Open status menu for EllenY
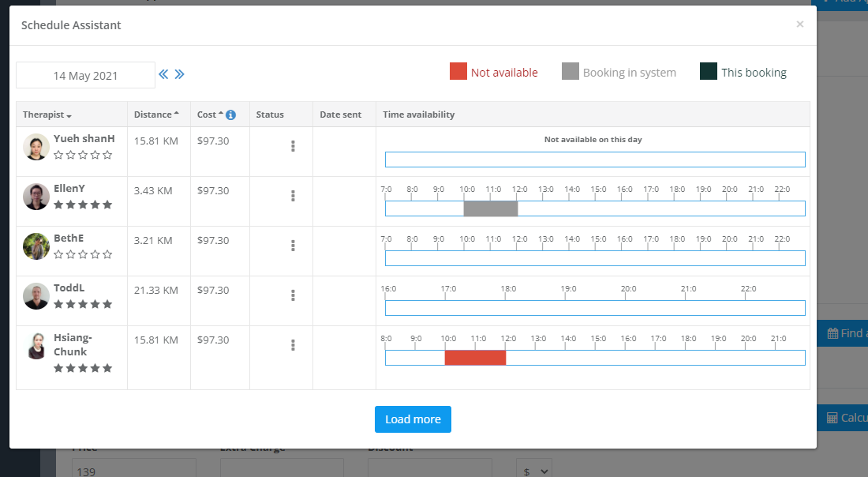This screenshot has width=868, height=477. click(293, 196)
